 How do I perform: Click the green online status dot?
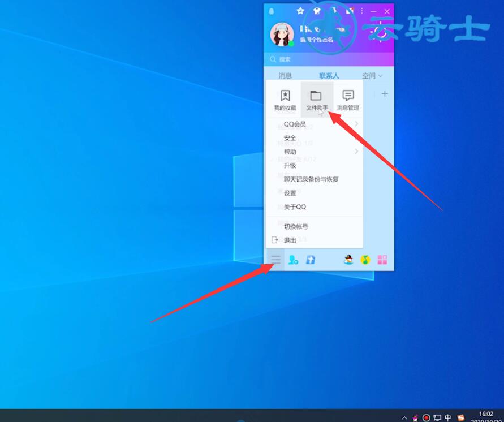(291, 44)
